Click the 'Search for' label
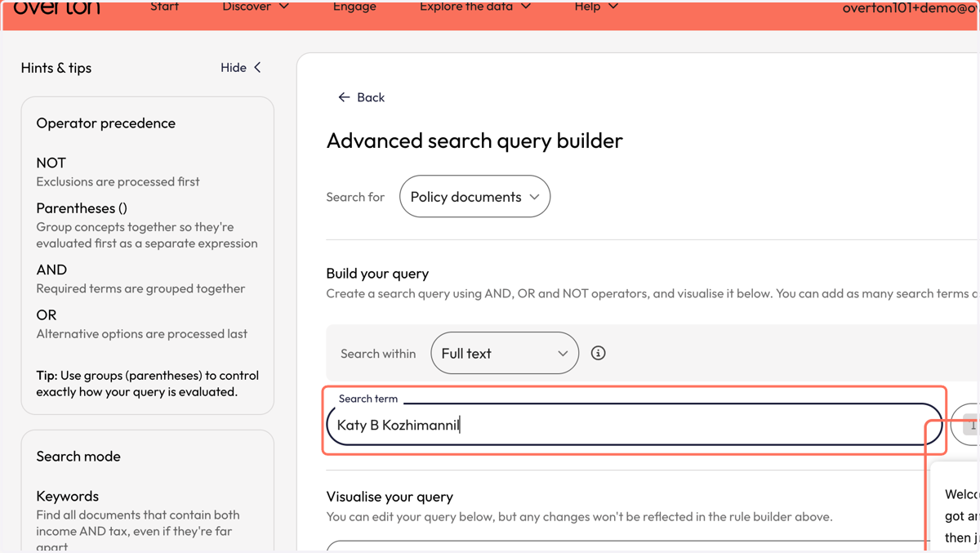980x553 pixels. 355,197
